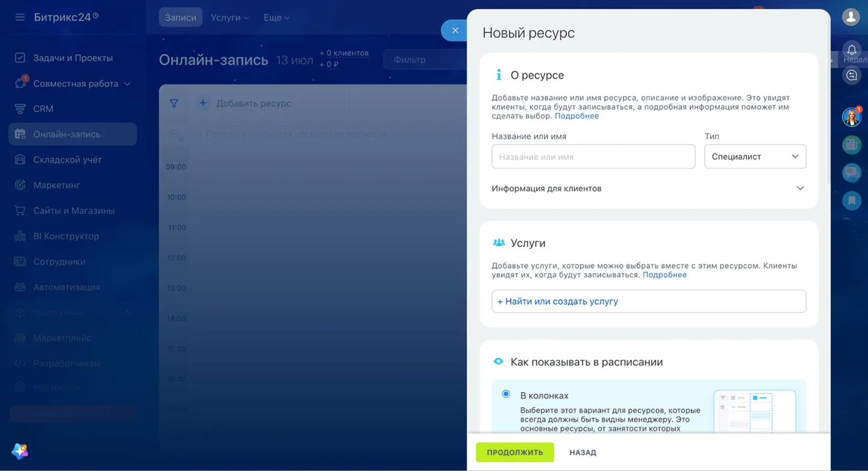Screen dimensions: 868x471
Task: Open the Еще dropdown menu
Action: (x=276, y=17)
